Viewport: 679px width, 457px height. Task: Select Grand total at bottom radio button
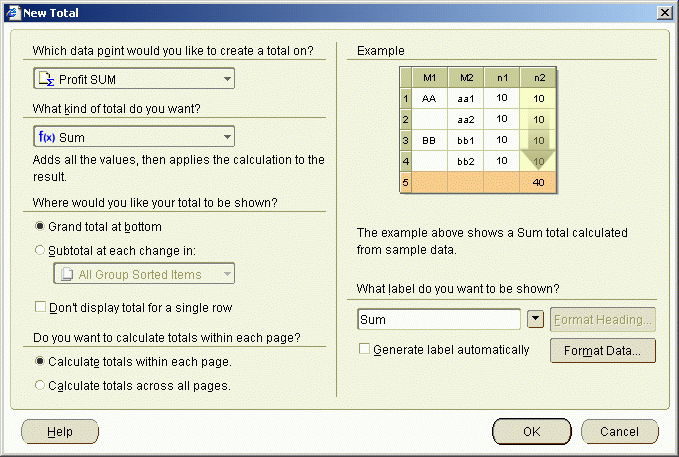(40, 226)
